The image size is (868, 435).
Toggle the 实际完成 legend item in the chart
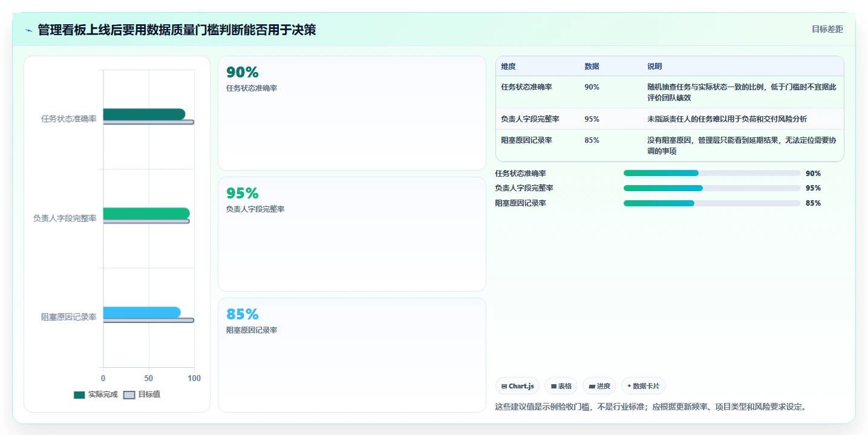[x=96, y=394]
